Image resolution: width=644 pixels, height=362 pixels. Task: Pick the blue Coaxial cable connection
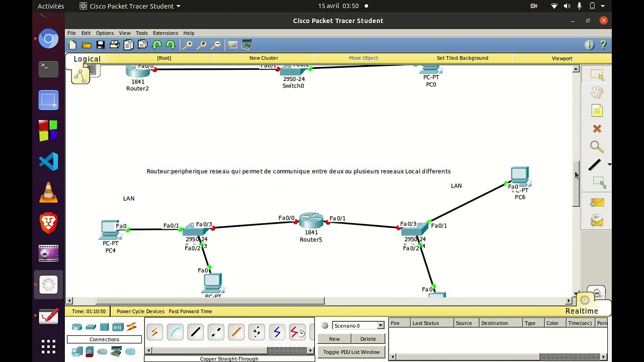point(277,332)
